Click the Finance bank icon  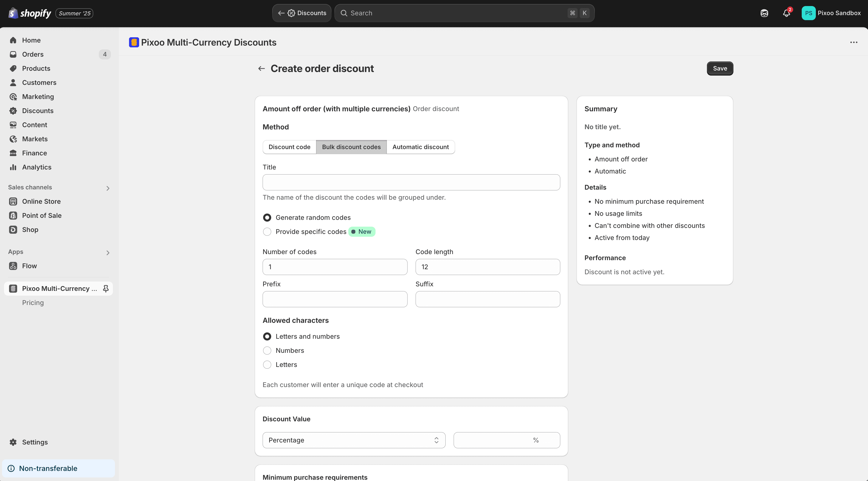click(13, 153)
